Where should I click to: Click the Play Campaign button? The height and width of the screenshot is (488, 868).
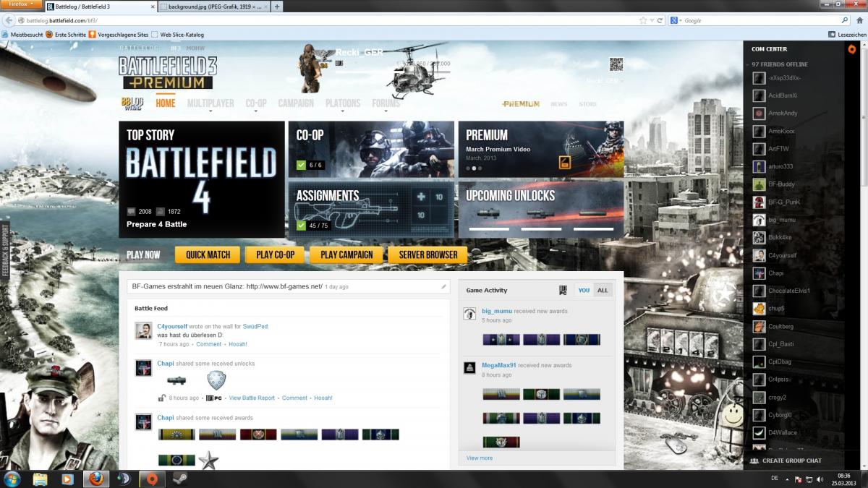[347, 254]
